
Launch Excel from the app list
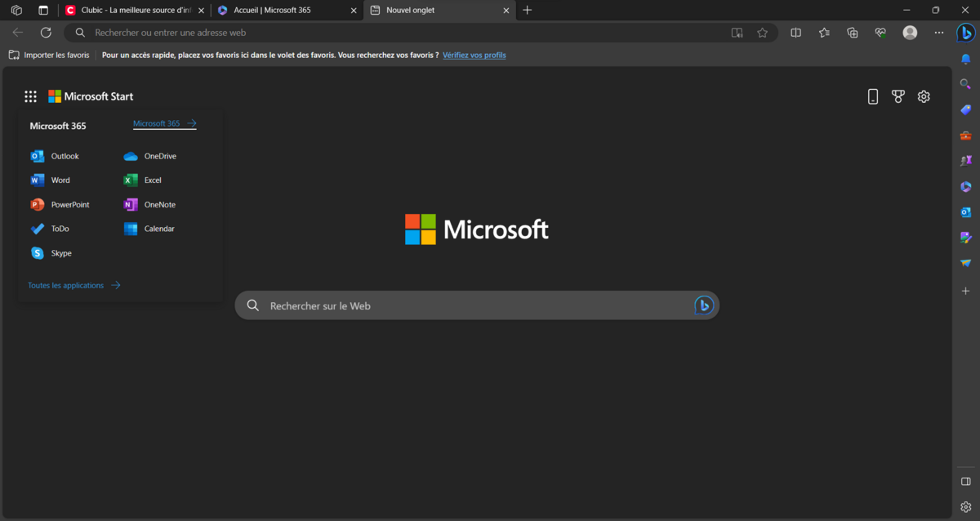143,180
